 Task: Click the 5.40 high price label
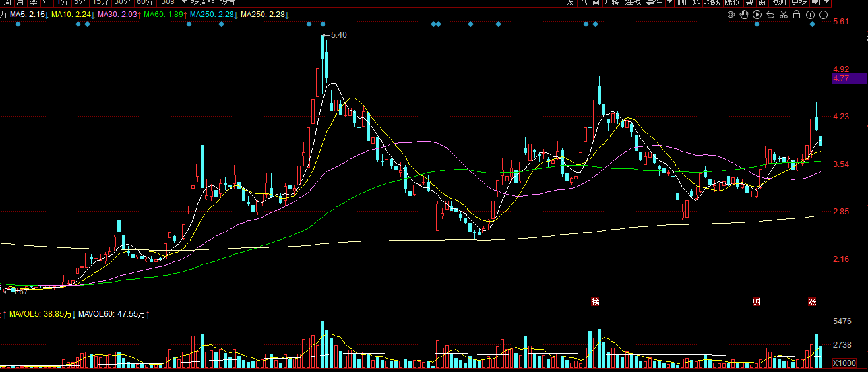(x=338, y=35)
